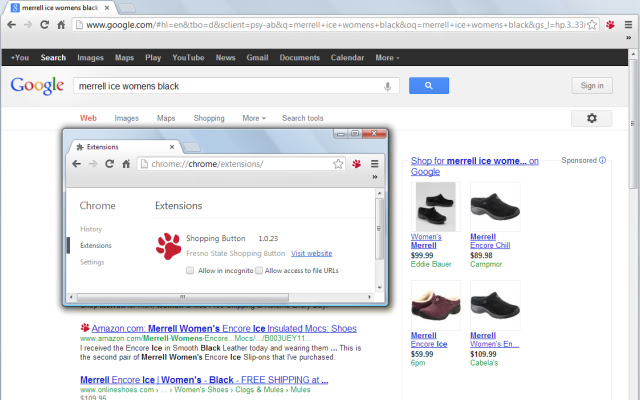640x400 pixels.
Task: Show overflow chevron in Extensions window
Action: click(375, 177)
